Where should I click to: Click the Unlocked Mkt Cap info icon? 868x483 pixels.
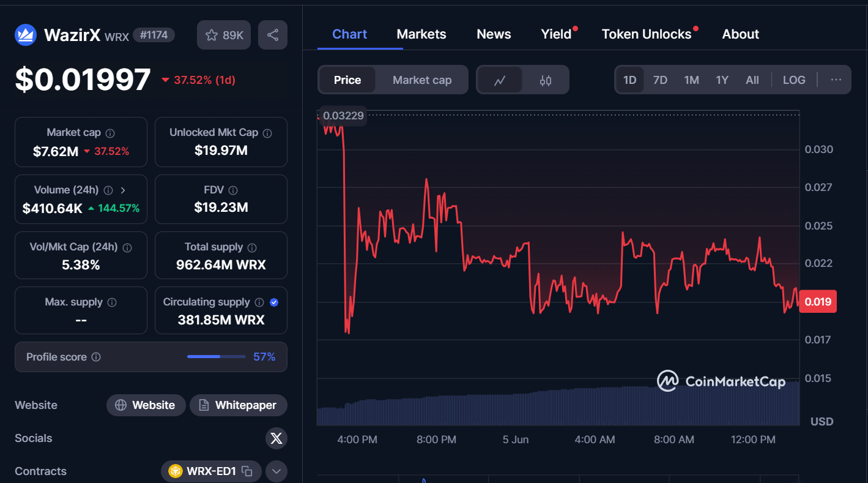(267, 133)
